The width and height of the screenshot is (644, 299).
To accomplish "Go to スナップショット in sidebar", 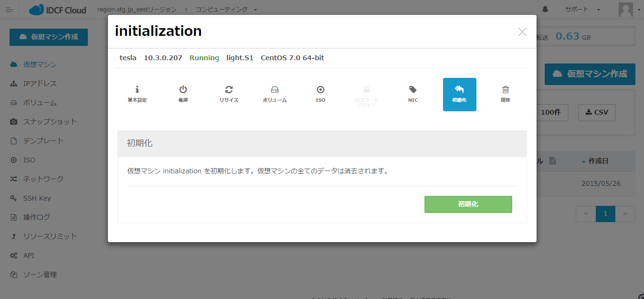I will pos(50,122).
